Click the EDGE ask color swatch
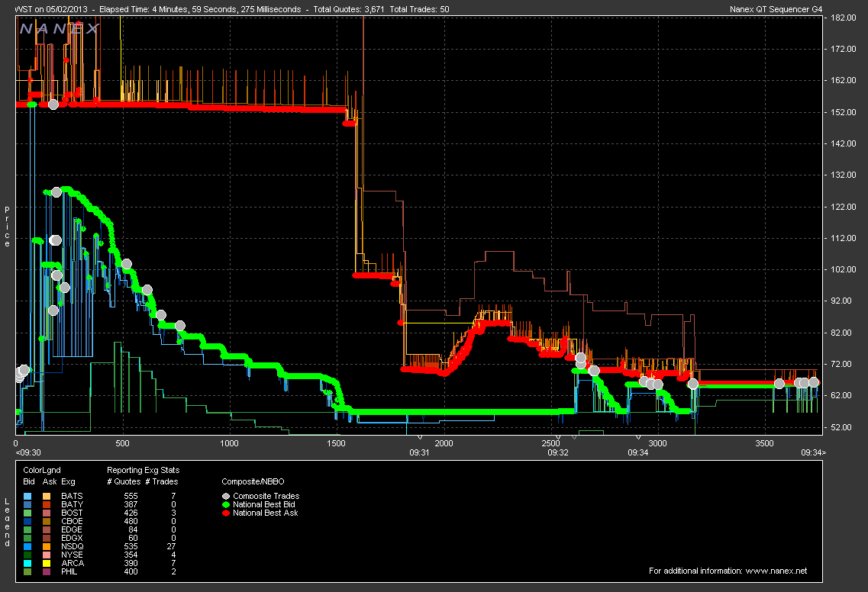This screenshot has height=592, width=868. coord(47,529)
